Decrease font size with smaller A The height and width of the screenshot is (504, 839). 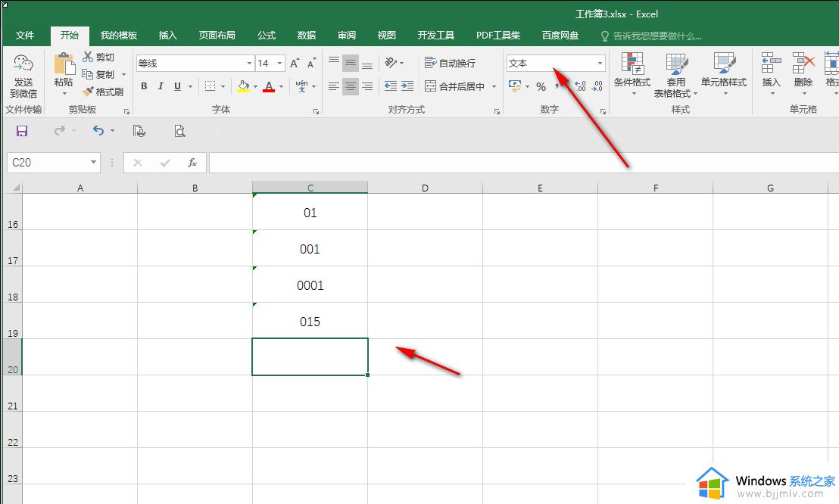[x=311, y=63]
